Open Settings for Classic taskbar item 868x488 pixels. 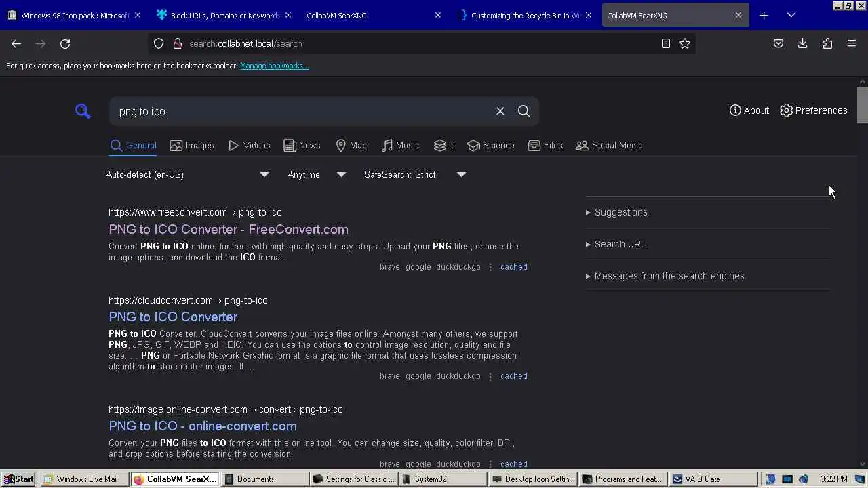click(x=354, y=479)
